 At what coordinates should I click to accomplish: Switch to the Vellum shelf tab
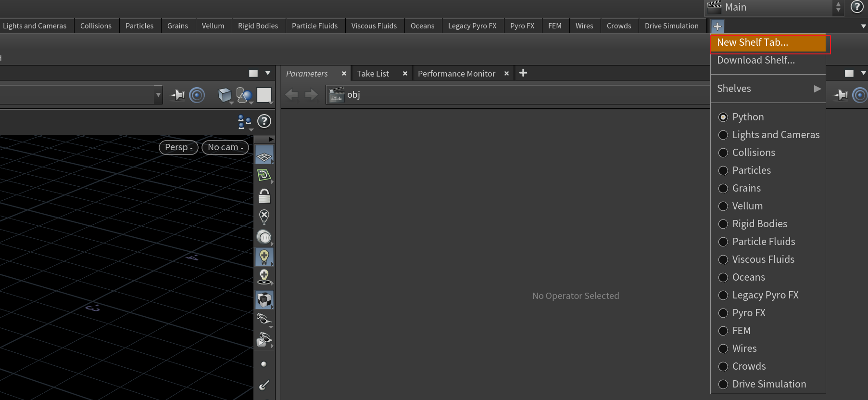coord(213,26)
